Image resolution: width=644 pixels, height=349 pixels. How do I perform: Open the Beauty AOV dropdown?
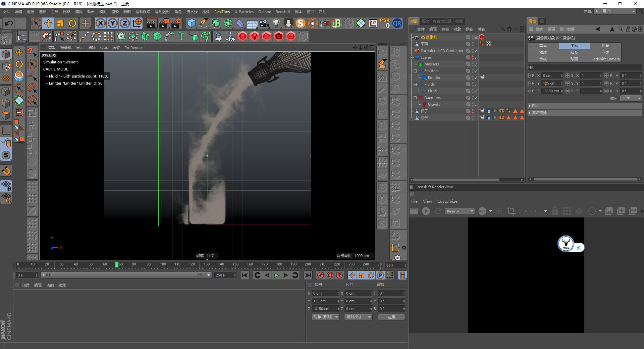click(460, 211)
